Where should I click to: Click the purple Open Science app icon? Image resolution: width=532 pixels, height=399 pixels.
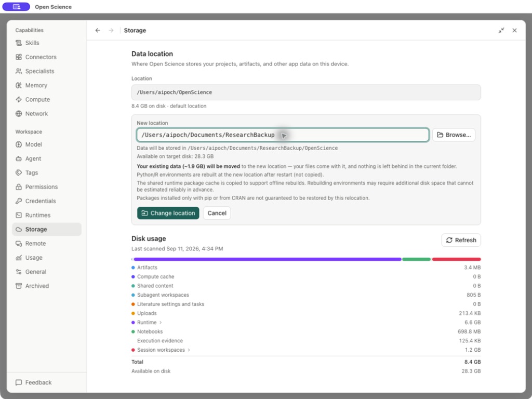16,7
